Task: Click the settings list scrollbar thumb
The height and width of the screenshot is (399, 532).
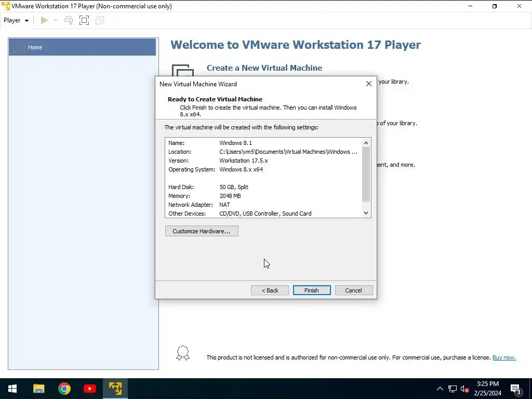Action: click(x=366, y=174)
